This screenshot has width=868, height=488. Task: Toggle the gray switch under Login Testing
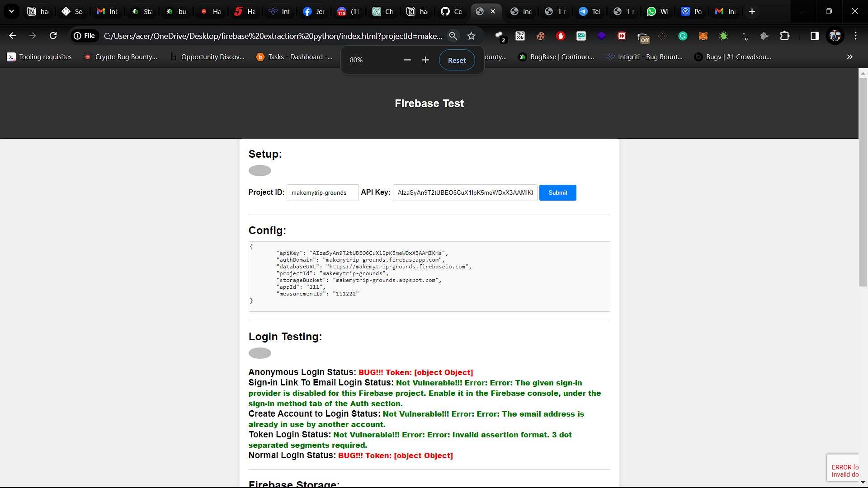(260, 353)
